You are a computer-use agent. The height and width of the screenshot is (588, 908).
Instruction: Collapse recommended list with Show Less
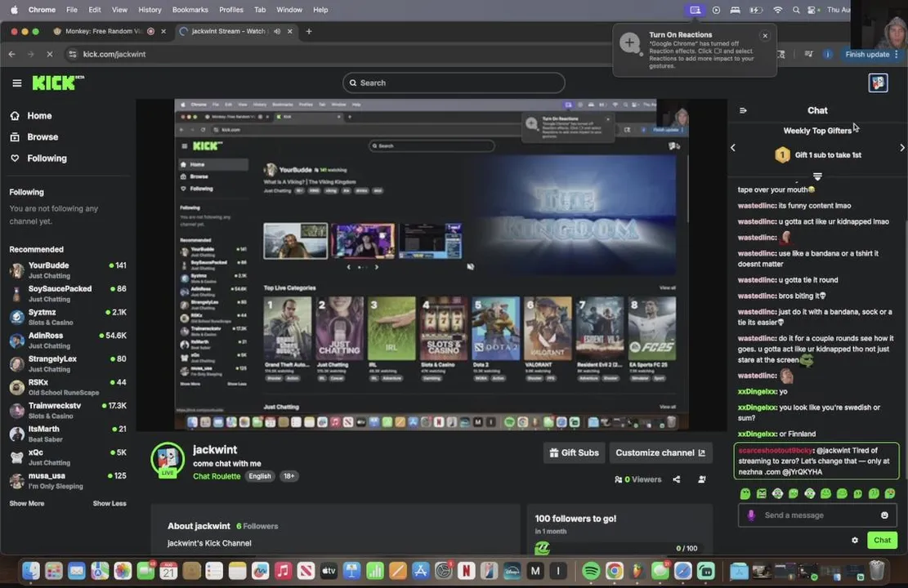110,504
